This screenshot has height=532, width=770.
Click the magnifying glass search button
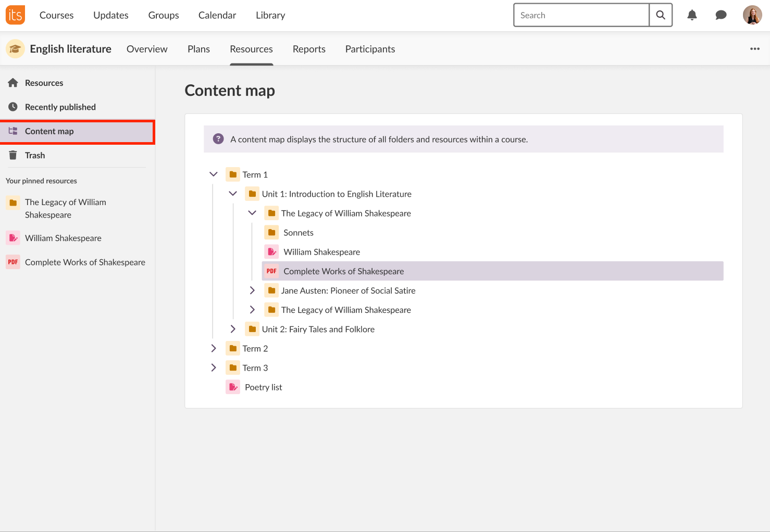[x=661, y=15]
